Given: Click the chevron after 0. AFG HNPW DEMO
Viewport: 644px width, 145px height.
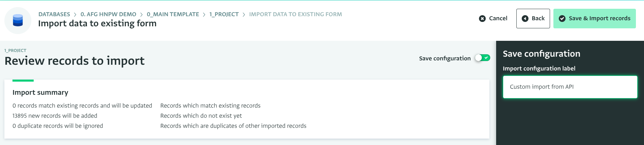Looking at the screenshot, I should 141,14.
